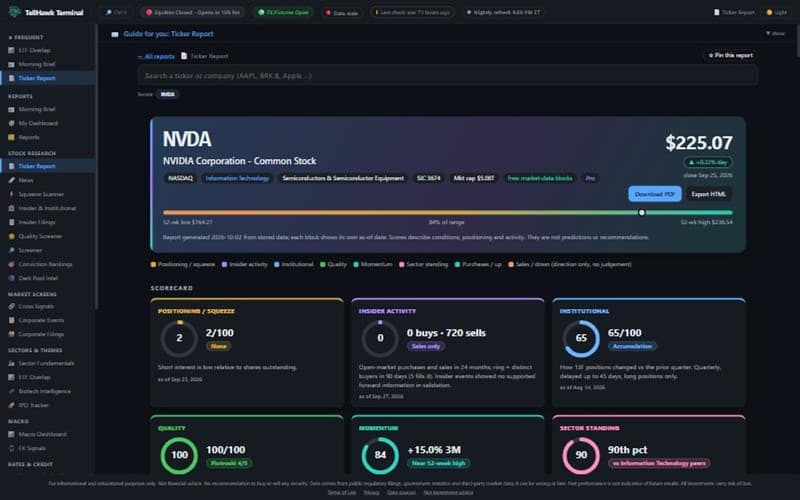Open the Insider Filings sidebar icon
Screen dimensions: 800x500
pos(11,222)
